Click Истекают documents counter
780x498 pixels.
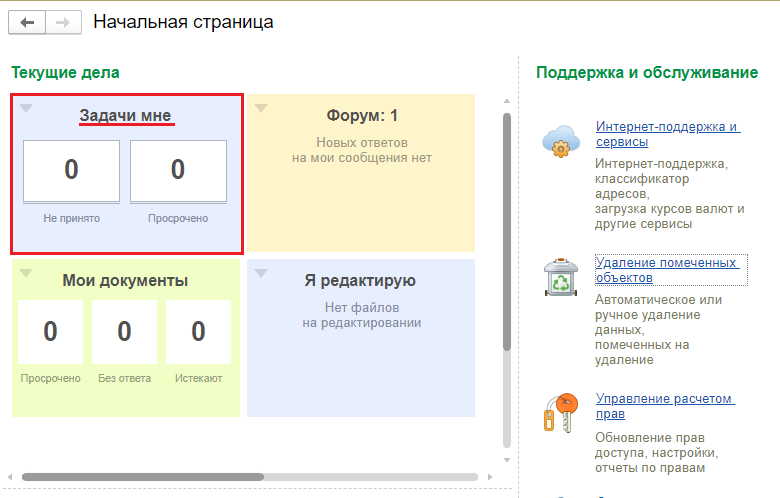(x=198, y=331)
